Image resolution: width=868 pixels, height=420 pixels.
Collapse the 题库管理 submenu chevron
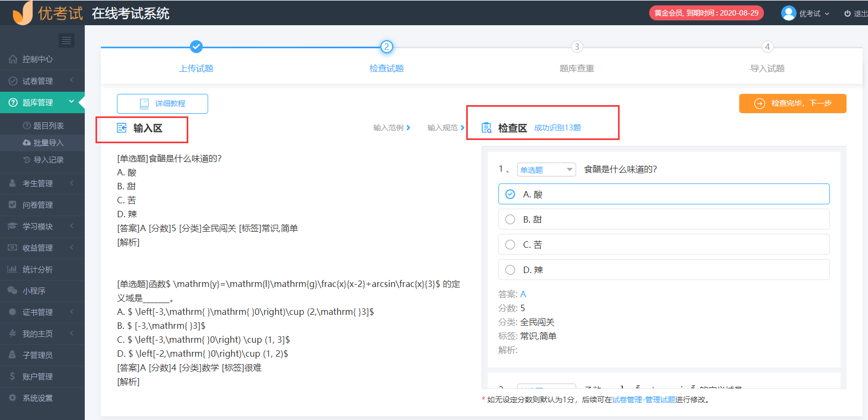tap(71, 101)
